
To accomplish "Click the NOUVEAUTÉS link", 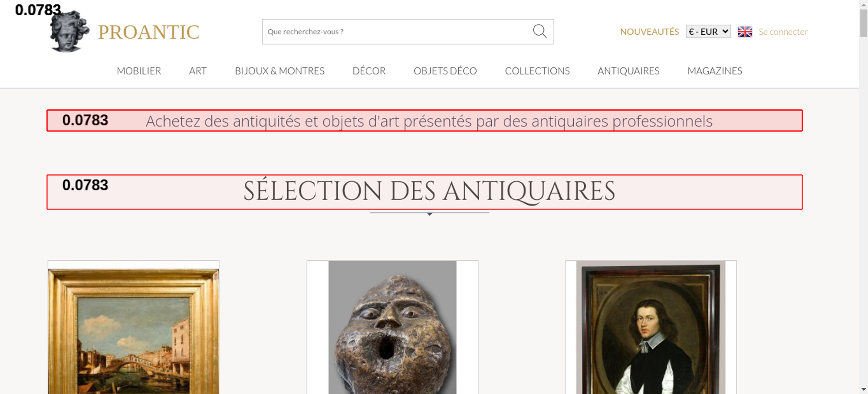I will 649,32.
